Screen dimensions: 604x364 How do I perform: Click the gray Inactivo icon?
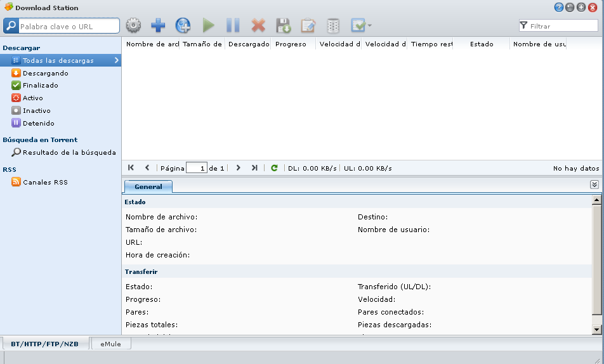pos(16,110)
